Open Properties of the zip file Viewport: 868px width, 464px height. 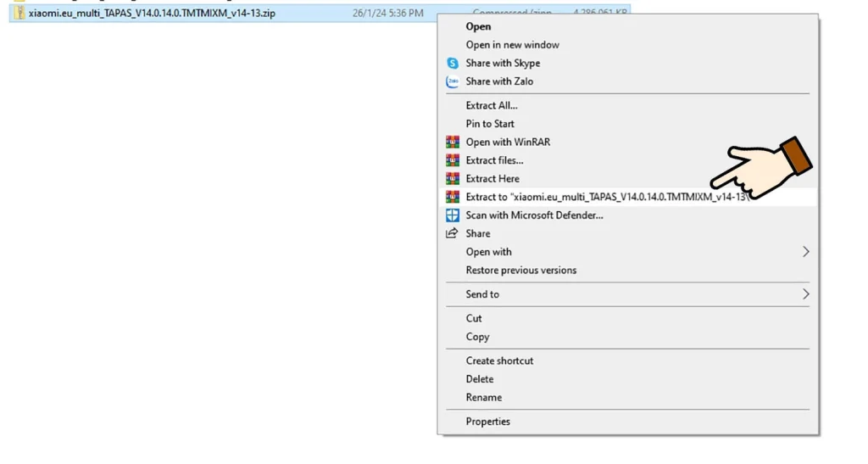pos(487,422)
